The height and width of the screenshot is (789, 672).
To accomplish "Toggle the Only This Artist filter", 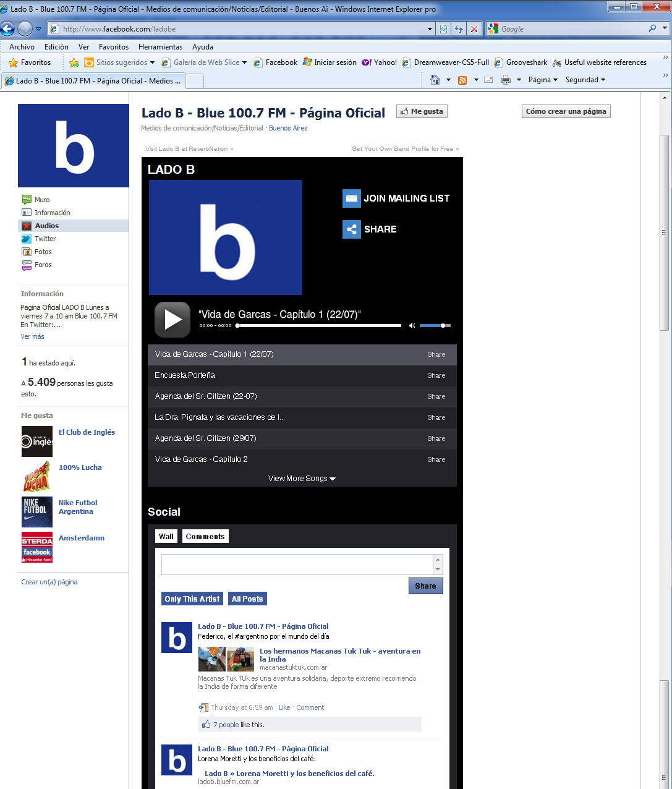I will click(192, 599).
